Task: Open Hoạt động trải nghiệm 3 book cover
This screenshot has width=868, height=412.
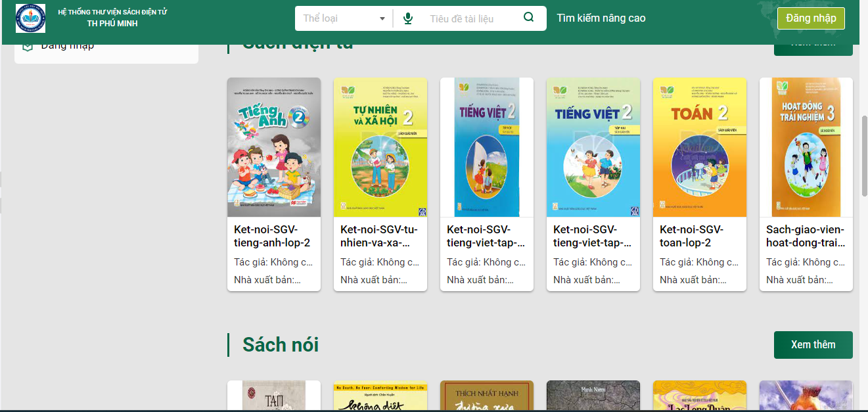Action: tap(806, 147)
